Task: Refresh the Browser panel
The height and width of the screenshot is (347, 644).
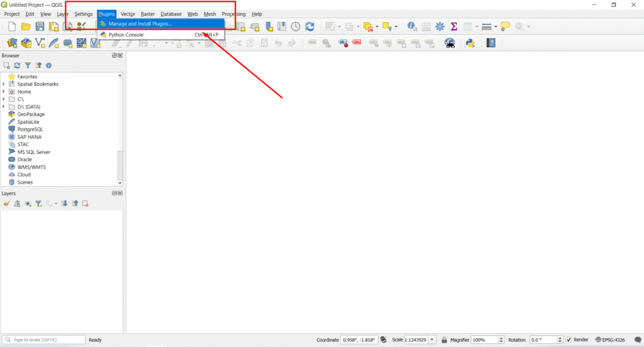Action: pyautogui.click(x=17, y=65)
